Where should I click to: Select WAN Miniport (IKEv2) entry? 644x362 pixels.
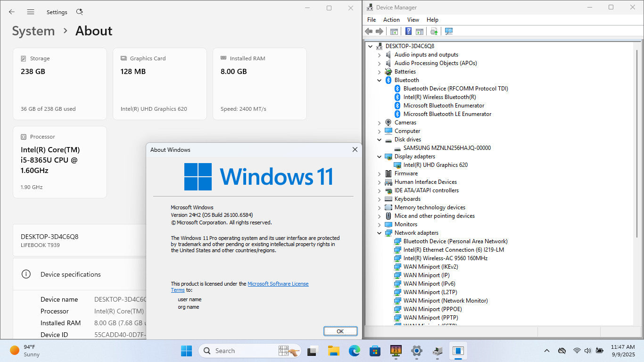tap(431, 267)
